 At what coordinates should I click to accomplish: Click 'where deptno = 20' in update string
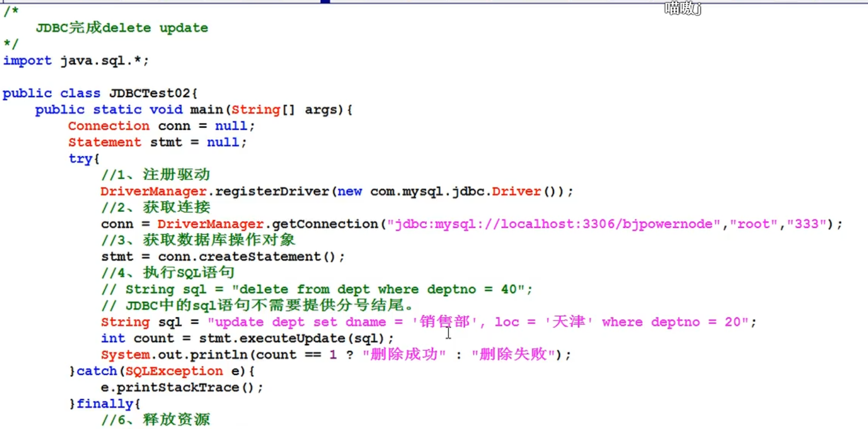click(x=671, y=322)
